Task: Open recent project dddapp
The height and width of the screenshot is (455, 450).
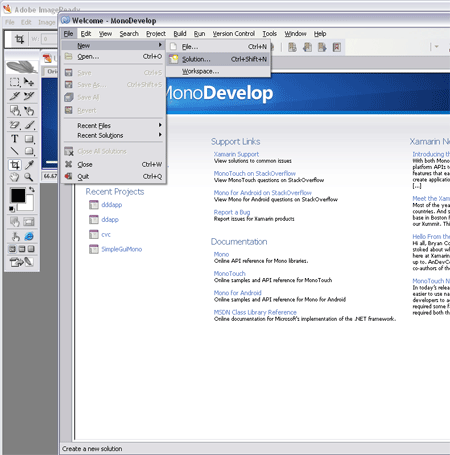Action: pyautogui.click(x=112, y=205)
